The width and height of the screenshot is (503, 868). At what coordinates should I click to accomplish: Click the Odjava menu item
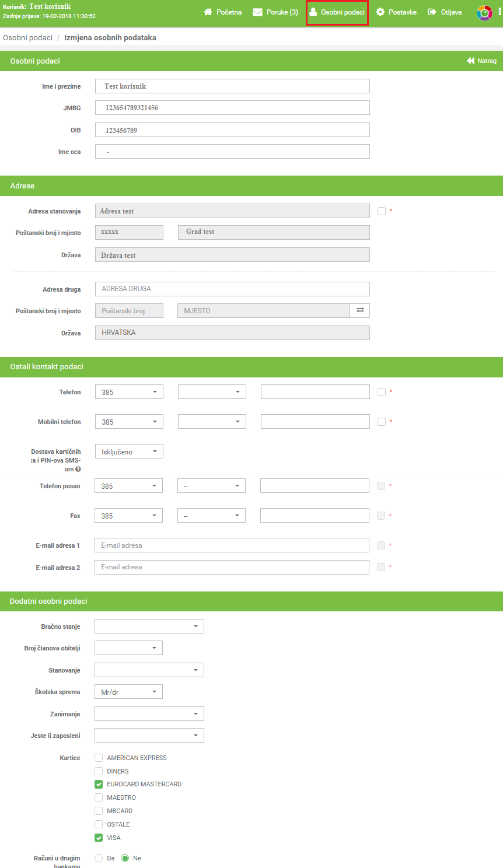click(x=445, y=12)
